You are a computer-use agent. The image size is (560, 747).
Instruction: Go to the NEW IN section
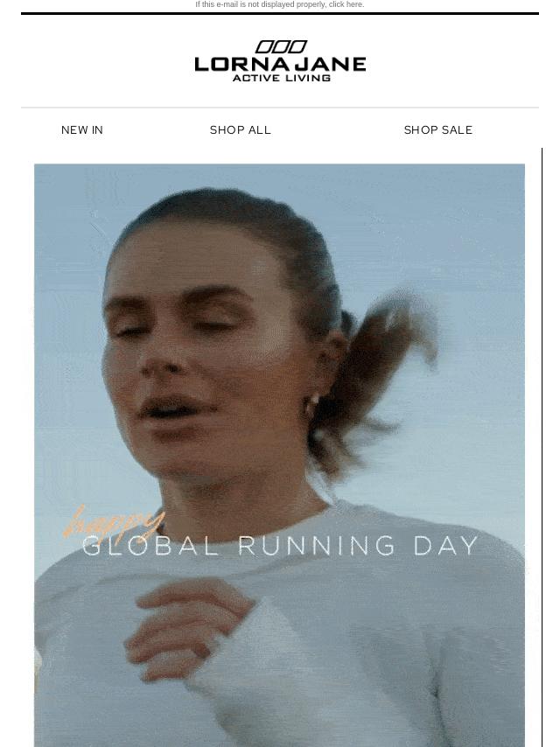click(82, 130)
